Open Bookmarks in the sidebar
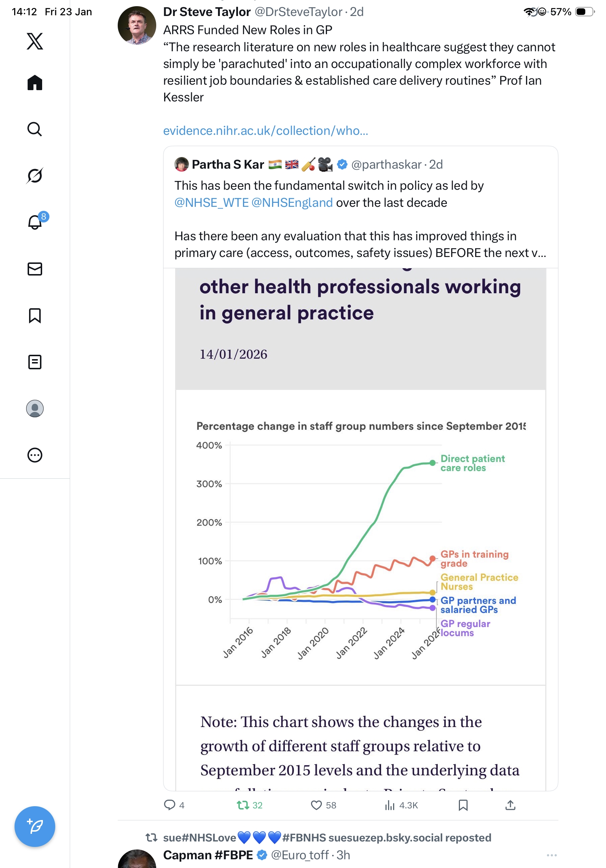Image resolution: width=606 pixels, height=868 pixels. coord(35,315)
